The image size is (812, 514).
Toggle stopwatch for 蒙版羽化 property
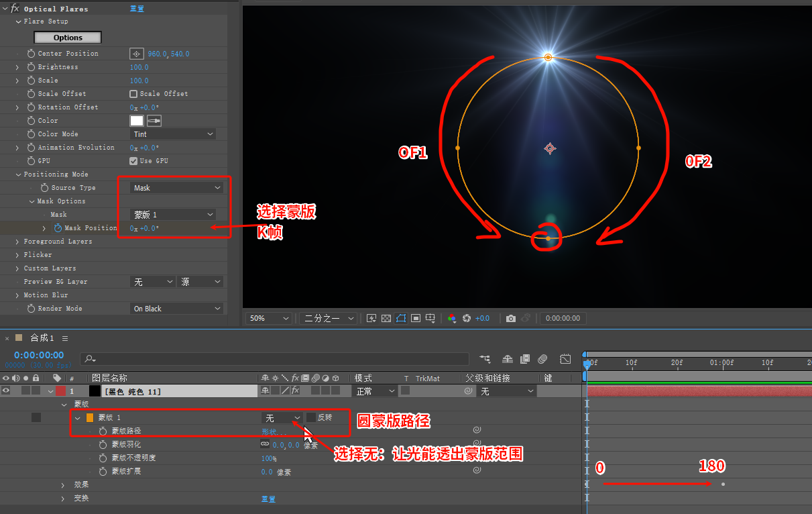coord(103,444)
